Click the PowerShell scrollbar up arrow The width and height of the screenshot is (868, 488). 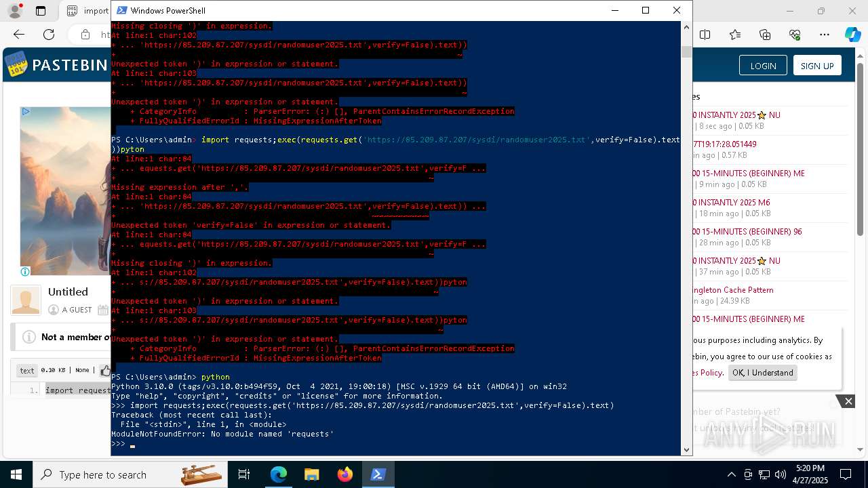point(686,28)
